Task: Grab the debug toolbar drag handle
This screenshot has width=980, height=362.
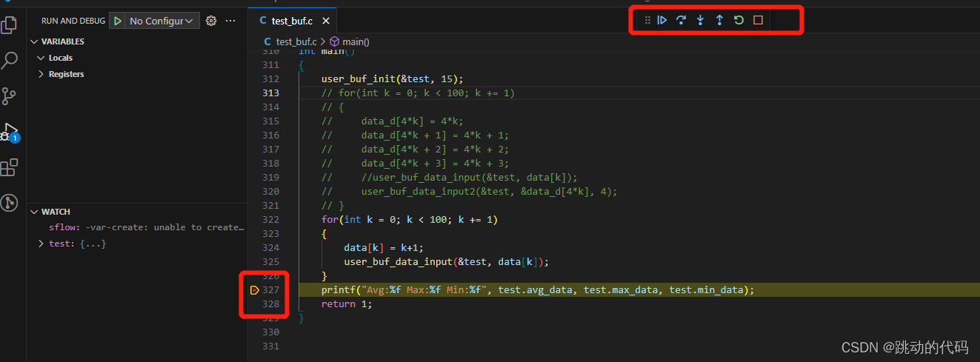Action: pos(647,20)
